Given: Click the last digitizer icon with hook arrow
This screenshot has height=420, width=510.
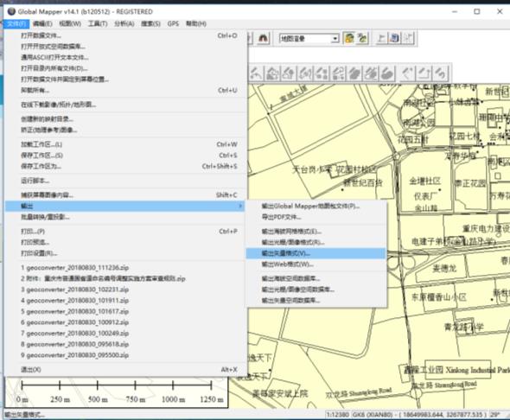Looking at the screenshot, I should (x=440, y=73).
